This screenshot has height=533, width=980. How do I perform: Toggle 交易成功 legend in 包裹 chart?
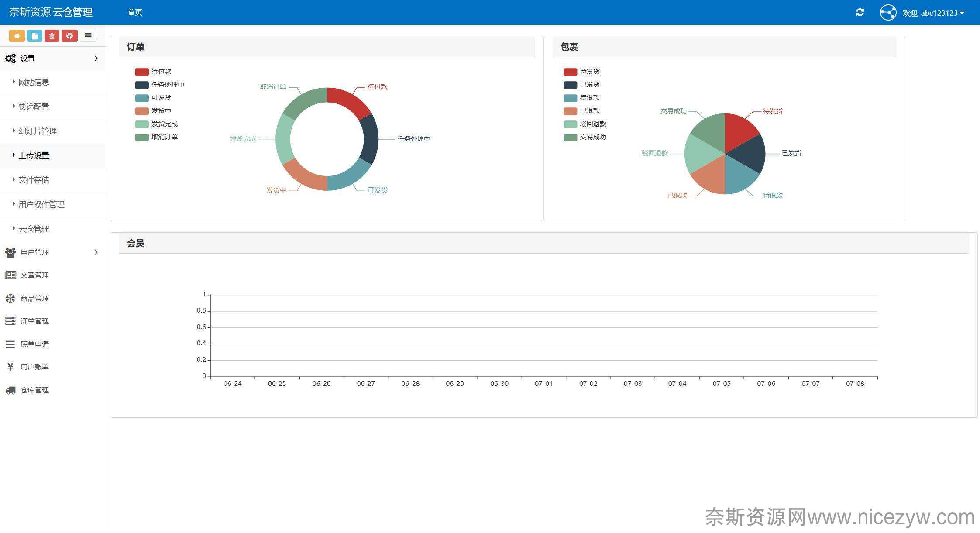[x=585, y=137]
